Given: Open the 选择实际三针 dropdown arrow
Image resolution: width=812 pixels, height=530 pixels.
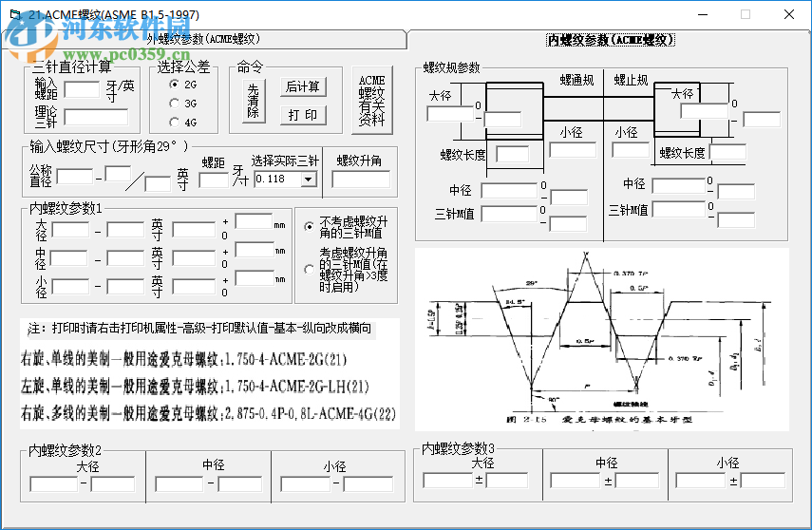Looking at the screenshot, I should point(310,180).
